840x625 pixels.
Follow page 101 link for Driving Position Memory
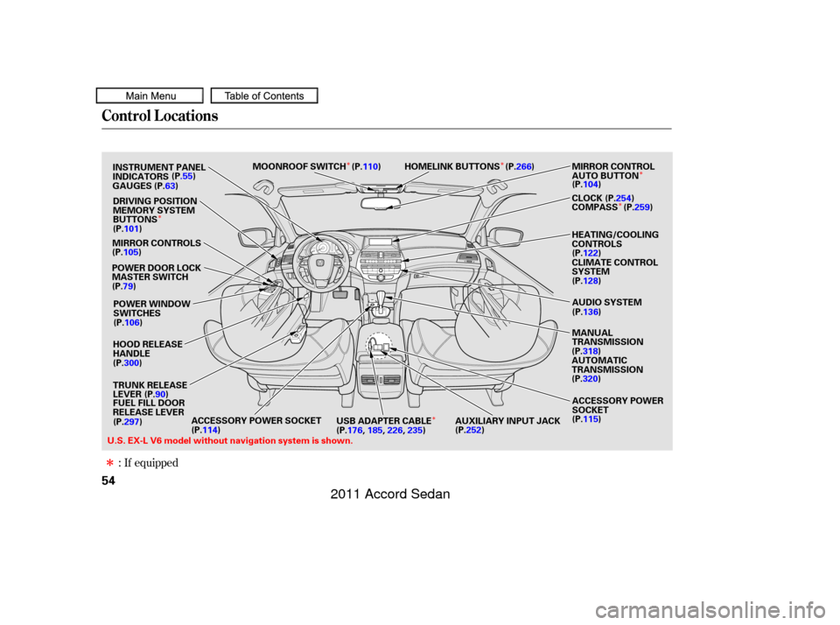131,228
